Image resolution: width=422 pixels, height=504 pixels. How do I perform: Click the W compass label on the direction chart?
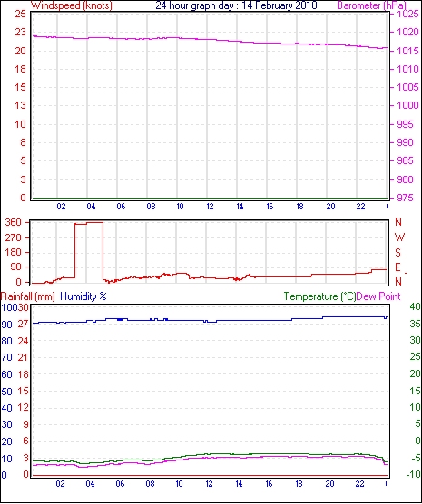pyautogui.click(x=399, y=237)
